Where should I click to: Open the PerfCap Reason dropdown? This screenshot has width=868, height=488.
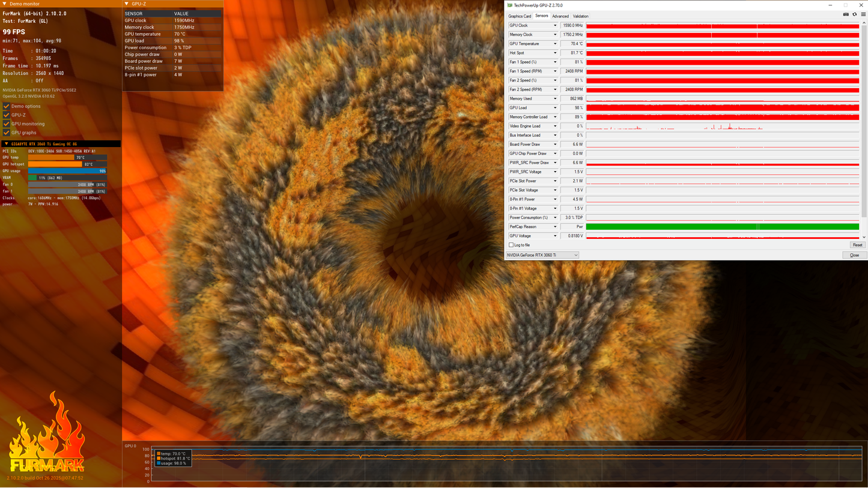[555, 227]
